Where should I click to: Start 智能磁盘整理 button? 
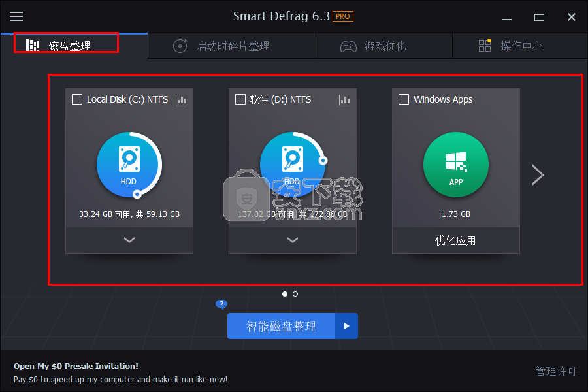click(281, 326)
